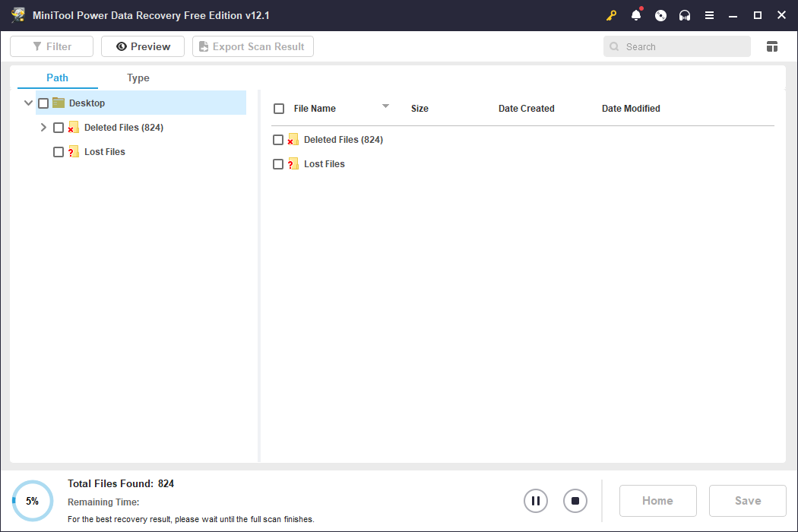
Task: Switch to the Path tab
Action: [x=58, y=78]
